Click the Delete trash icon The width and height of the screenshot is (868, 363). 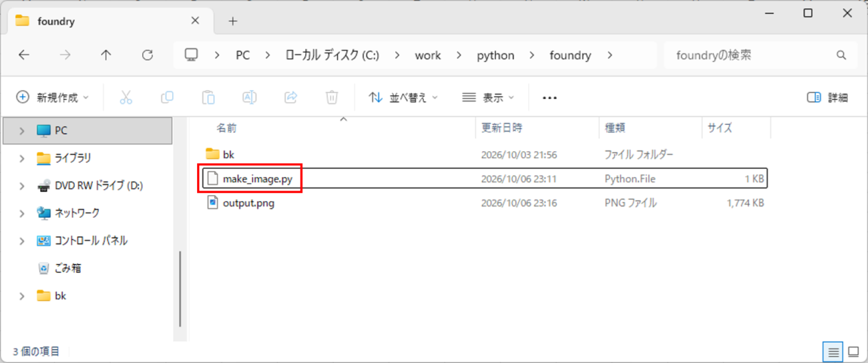point(332,98)
